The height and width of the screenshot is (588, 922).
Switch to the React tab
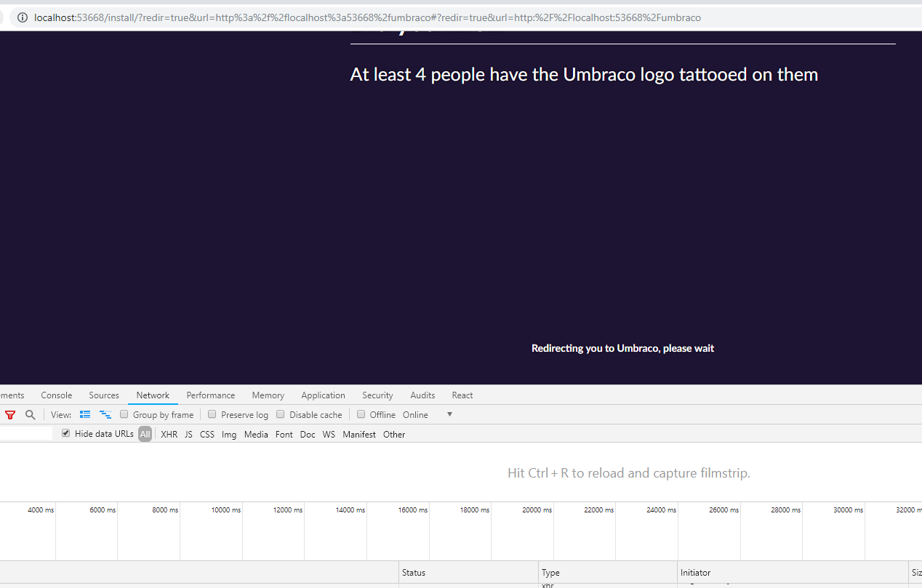(462, 395)
